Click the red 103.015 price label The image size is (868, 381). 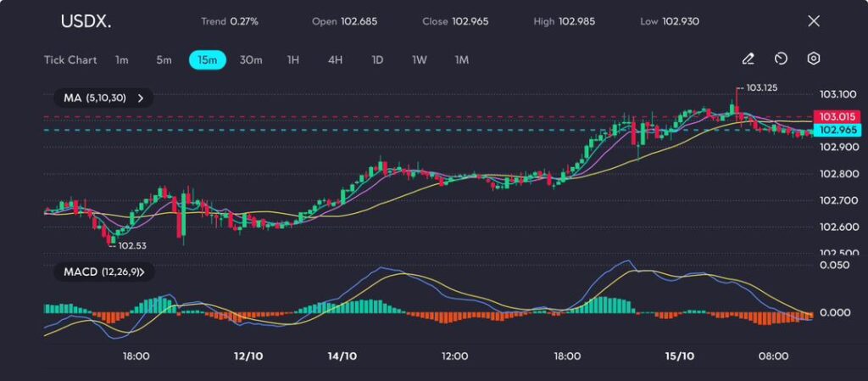(x=836, y=116)
